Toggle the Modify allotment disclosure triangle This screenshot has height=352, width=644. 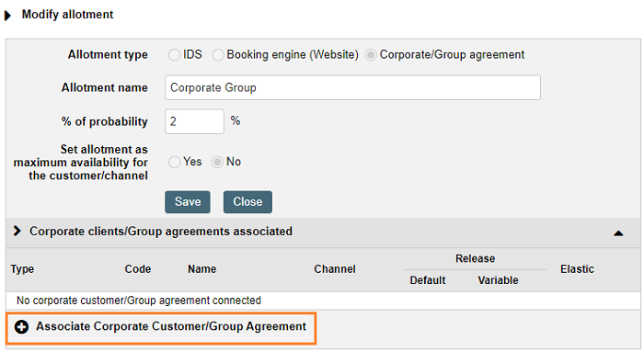pos(7,16)
